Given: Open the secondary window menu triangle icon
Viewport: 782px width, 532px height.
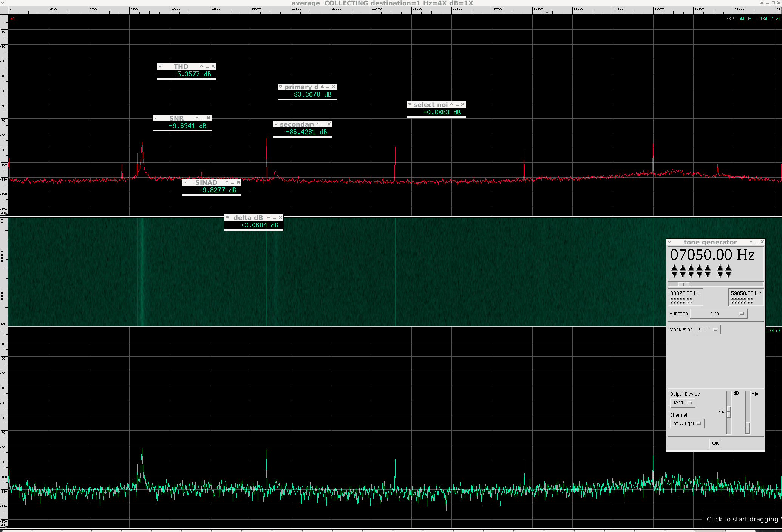Looking at the screenshot, I should (276, 124).
